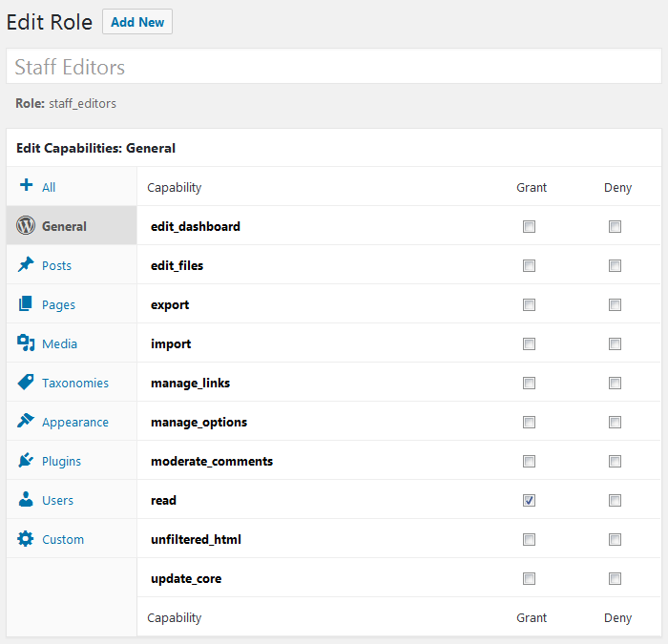Click the pushpin icon for Posts
The width and height of the screenshot is (668, 644).
tap(26, 264)
